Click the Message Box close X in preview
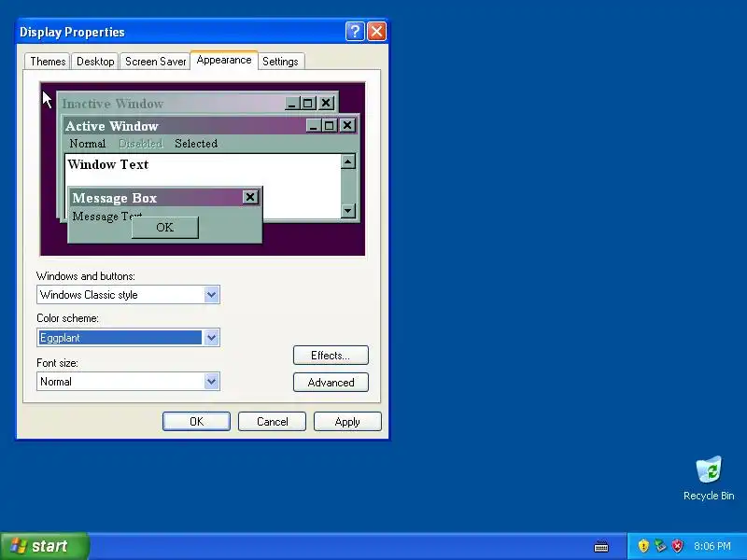 coord(250,197)
